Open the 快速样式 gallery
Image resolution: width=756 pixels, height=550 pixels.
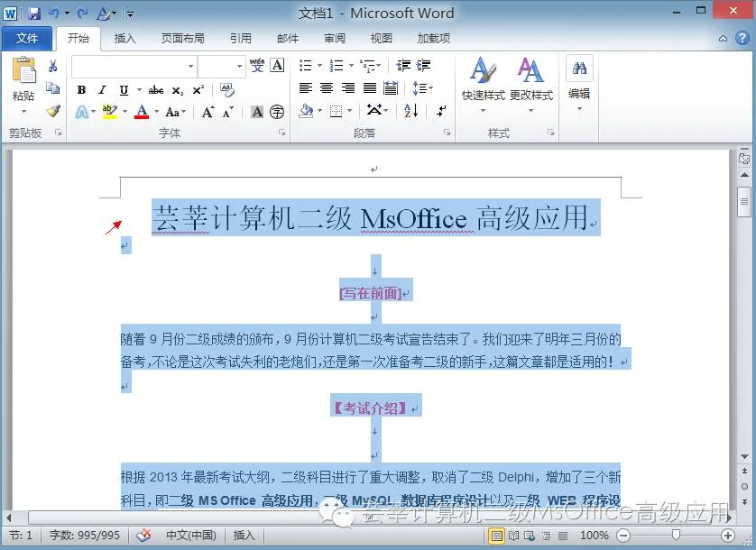[x=484, y=86]
